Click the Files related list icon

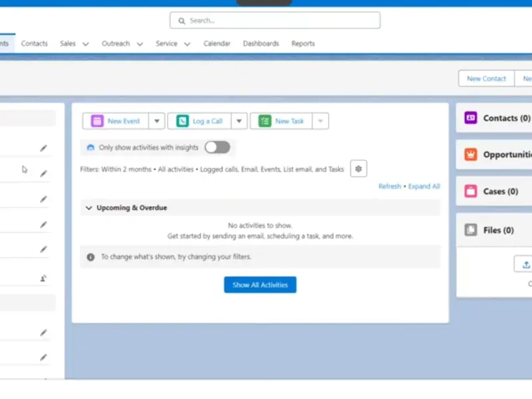[x=471, y=230]
